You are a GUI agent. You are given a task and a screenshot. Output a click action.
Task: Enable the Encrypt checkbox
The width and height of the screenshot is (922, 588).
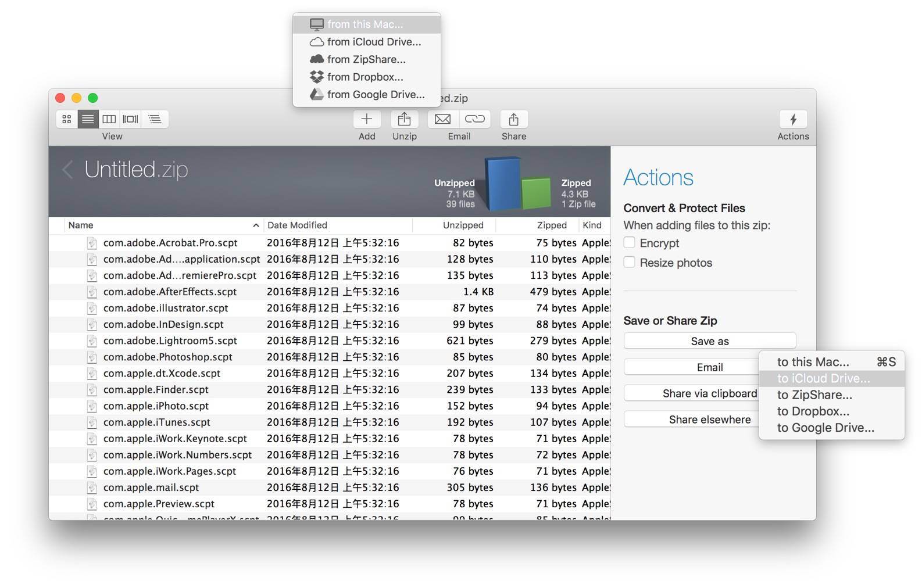tap(629, 242)
